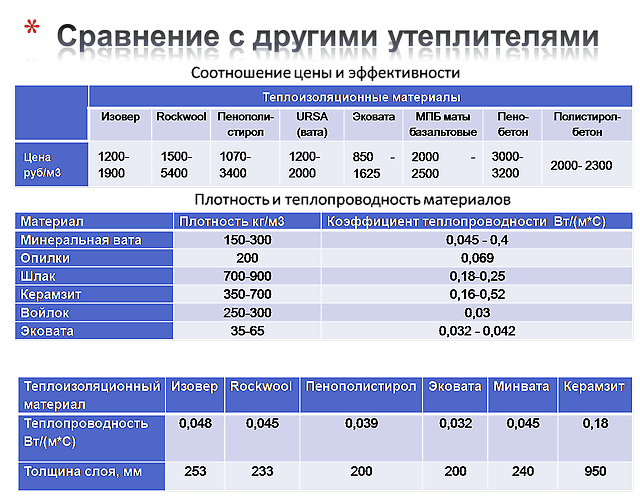Select the header "Теплоизоляционные материалы"
This screenshot has height=498, width=640.
point(361,97)
